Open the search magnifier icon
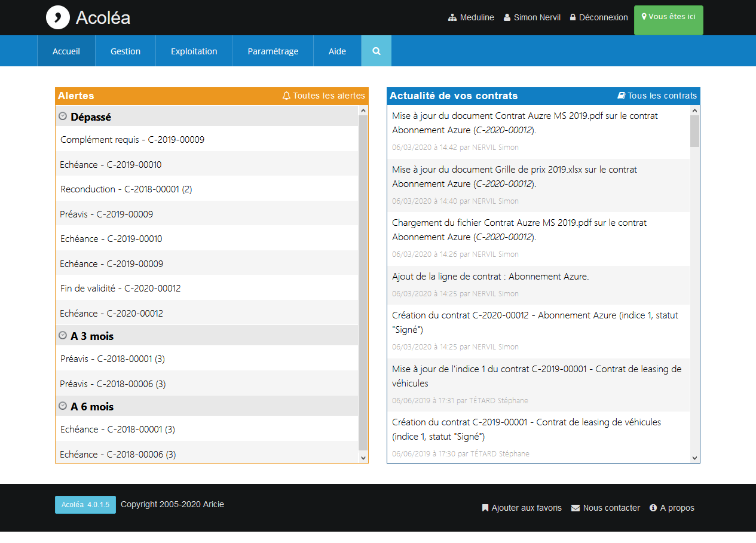756x543 pixels. (377, 51)
